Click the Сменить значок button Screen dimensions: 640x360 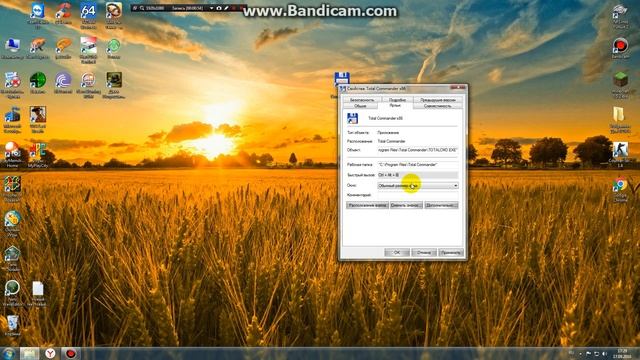[x=406, y=205]
